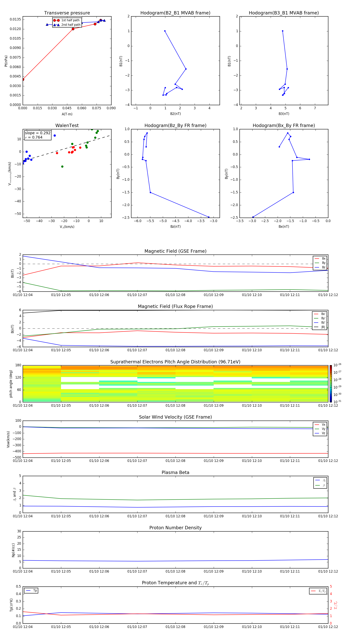Click the Bx' legend entry
Viewport: 351px width, 644px height.
320,314
